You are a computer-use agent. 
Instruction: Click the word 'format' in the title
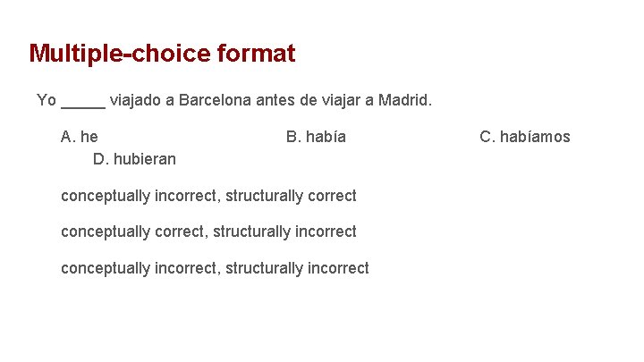(256, 54)
